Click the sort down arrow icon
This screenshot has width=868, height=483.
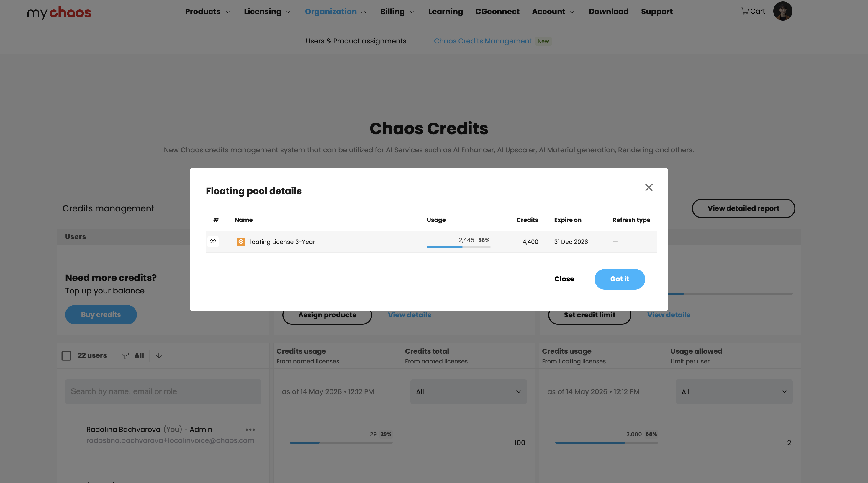159,355
